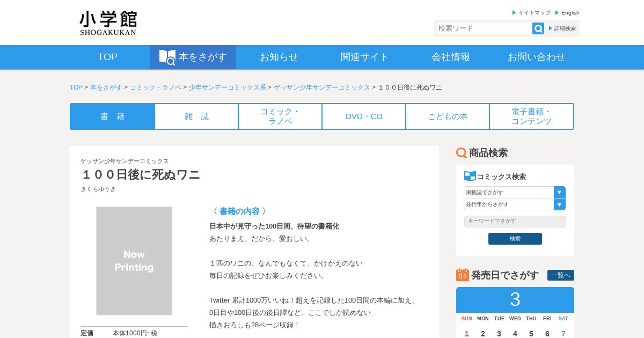
Task: Click the book search icon in navigation
Action: (x=167, y=57)
